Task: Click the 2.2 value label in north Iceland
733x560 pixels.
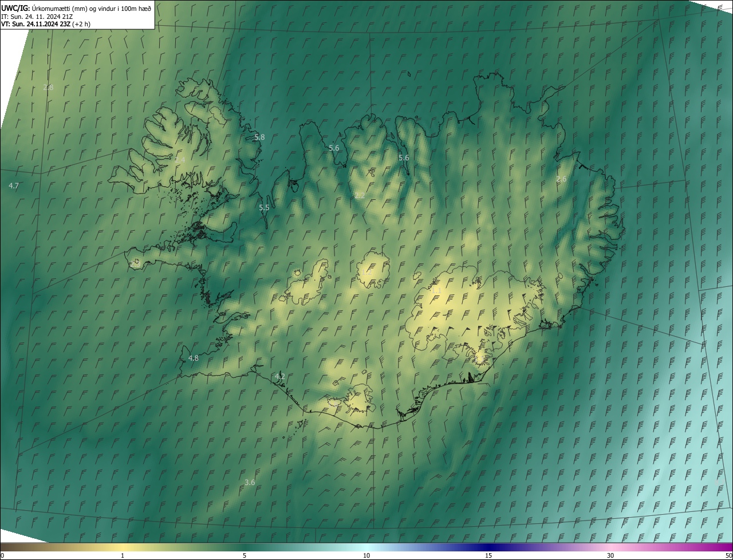Action: point(360,196)
